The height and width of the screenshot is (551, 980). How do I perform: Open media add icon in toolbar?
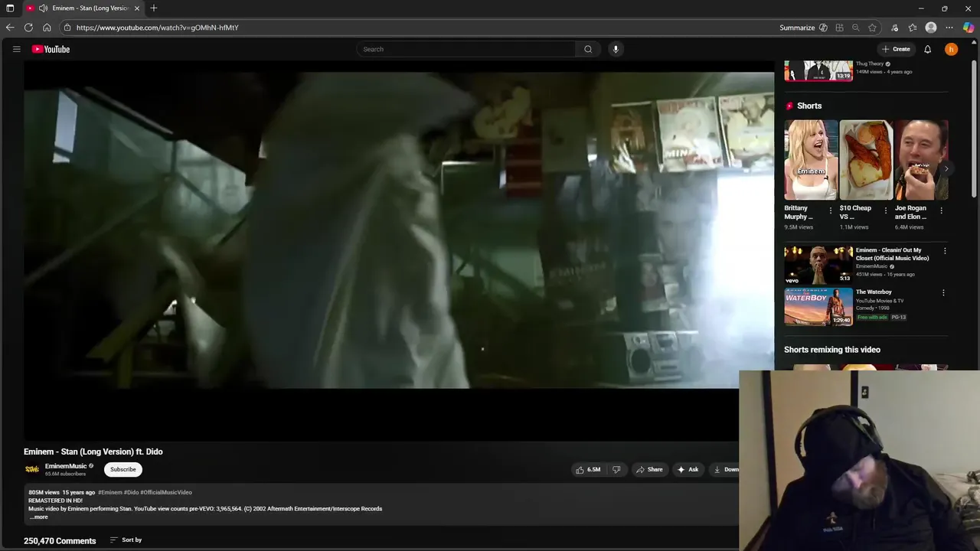(x=894, y=28)
